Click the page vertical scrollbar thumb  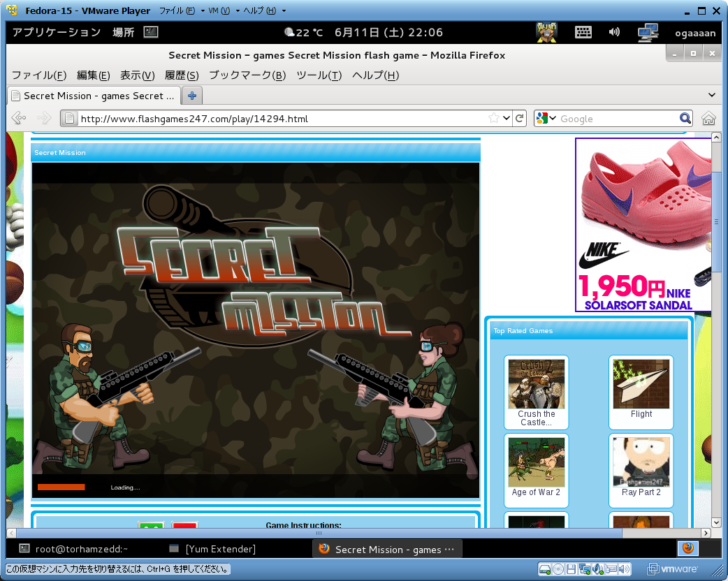pyautogui.click(x=716, y=221)
